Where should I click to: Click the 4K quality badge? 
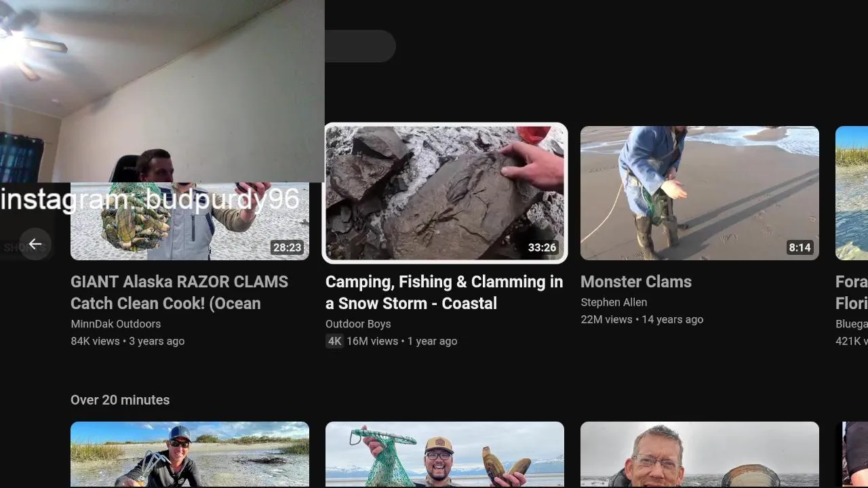pos(334,341)
